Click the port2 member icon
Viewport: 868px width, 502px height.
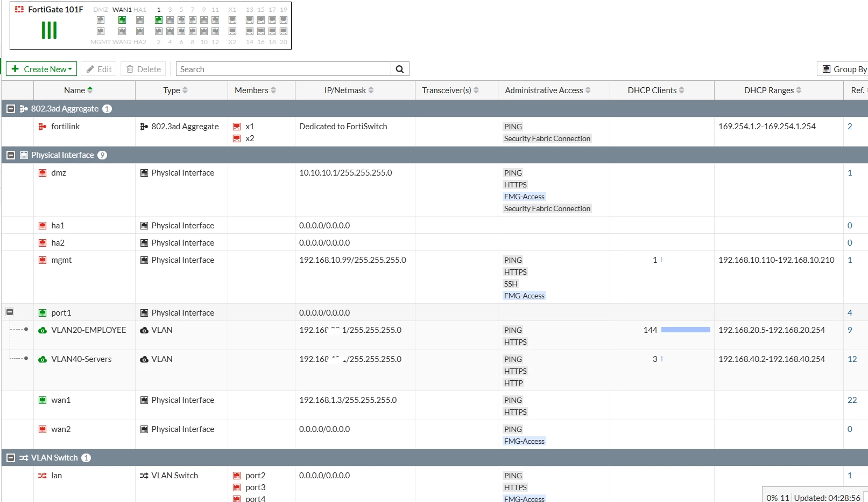pos(237,476)
